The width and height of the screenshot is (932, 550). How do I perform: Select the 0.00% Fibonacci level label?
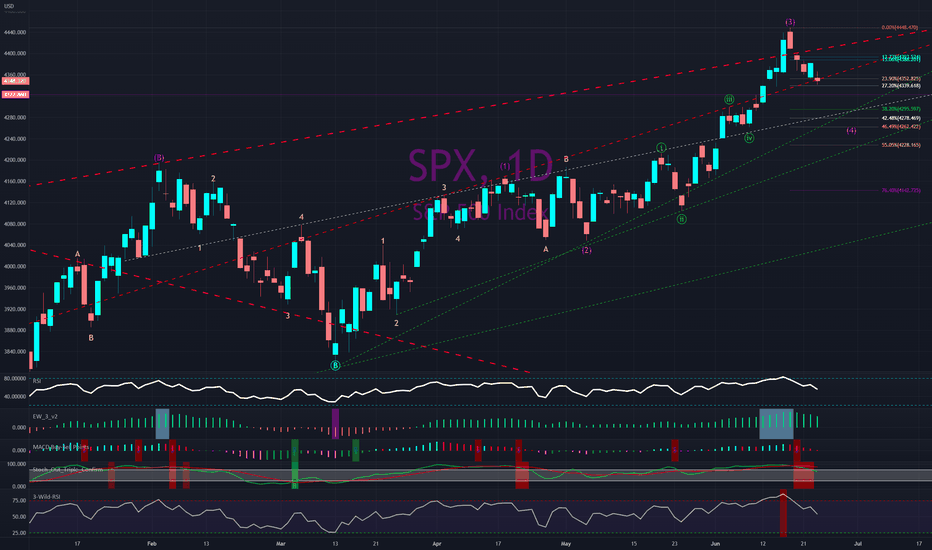click(900, 27)
